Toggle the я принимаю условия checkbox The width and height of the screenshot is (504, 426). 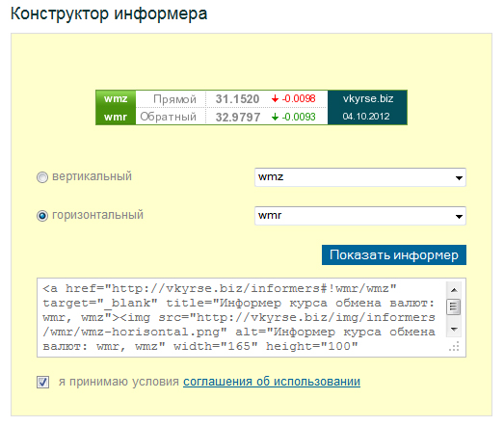pos(42,383)
